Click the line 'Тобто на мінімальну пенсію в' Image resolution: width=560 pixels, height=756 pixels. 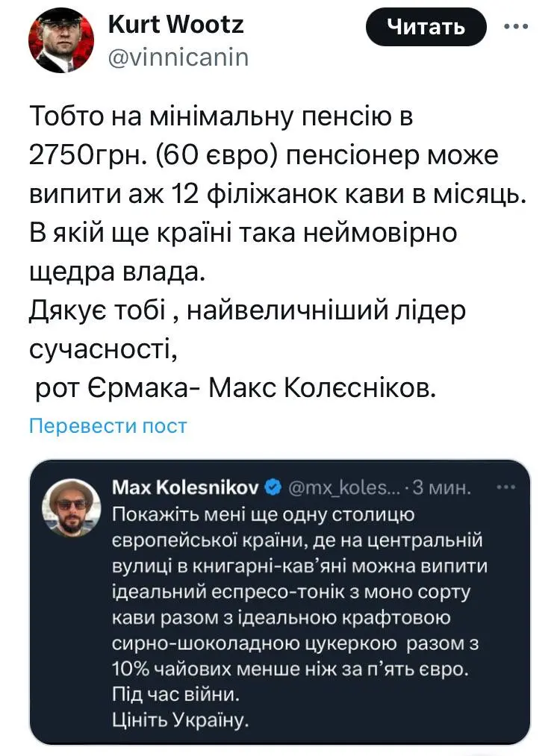coord(221,117)
